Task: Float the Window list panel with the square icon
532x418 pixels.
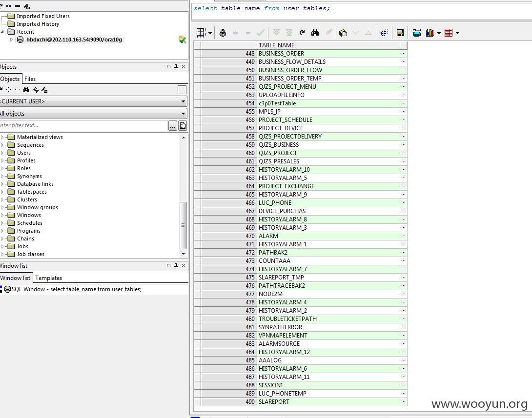Action: click(x=168, y=265)
